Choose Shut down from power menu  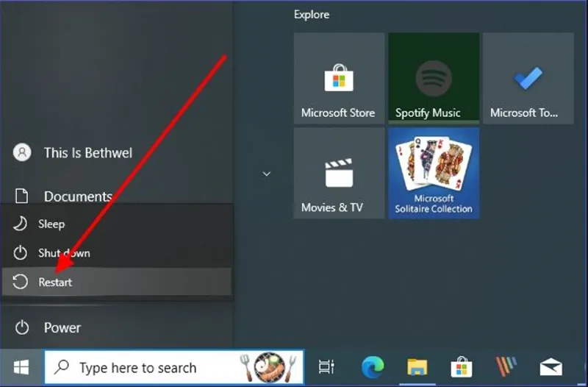pyautogui.click(x=117, y=252)
